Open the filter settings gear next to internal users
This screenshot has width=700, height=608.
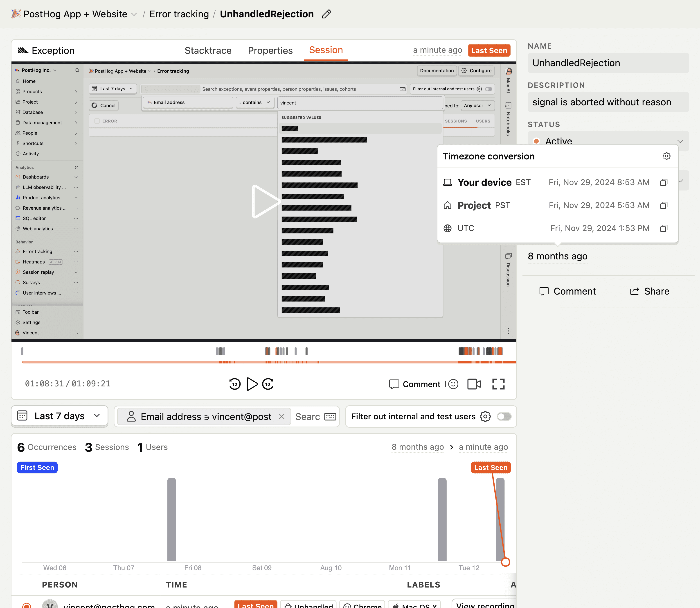pos(485,416)
